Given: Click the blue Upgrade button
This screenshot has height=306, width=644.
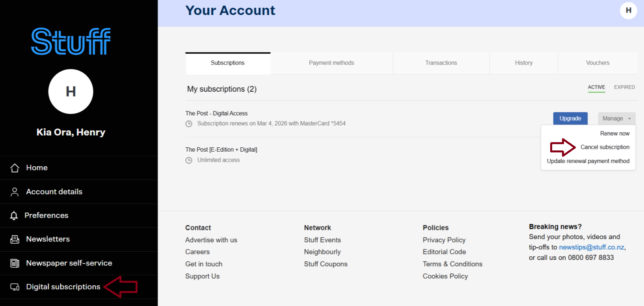Looking at the screenshot, I should (x=570, y=119).
